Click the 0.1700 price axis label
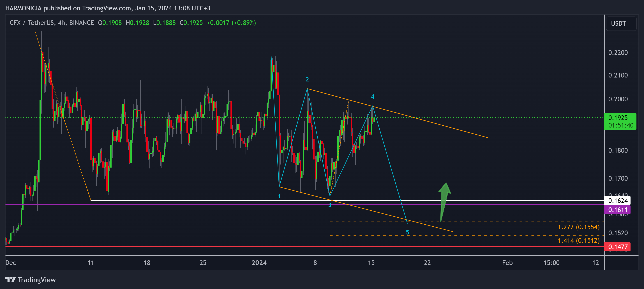 [x=618, y=178]
